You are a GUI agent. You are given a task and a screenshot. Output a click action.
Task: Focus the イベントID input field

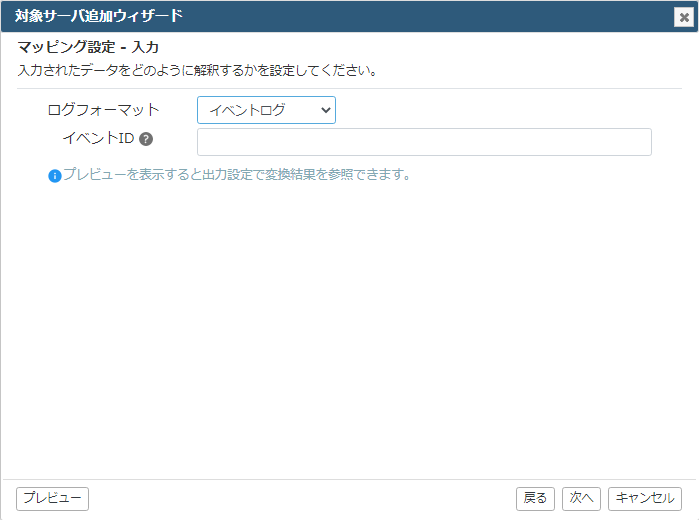[424, 142]
